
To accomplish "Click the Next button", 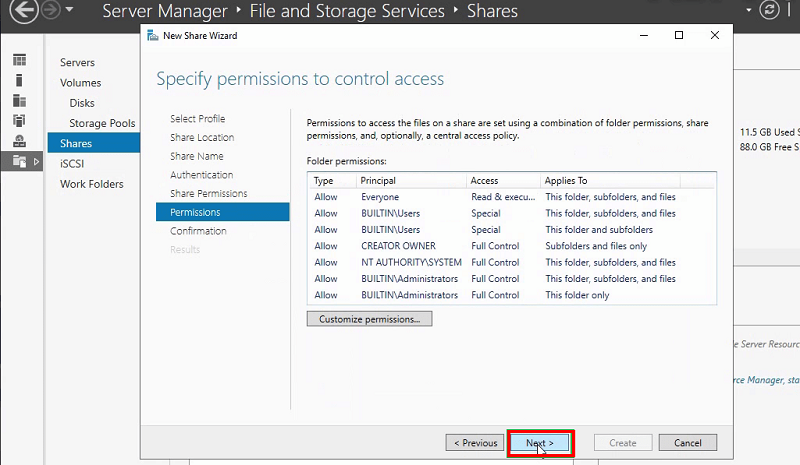I will coord(540,443).
